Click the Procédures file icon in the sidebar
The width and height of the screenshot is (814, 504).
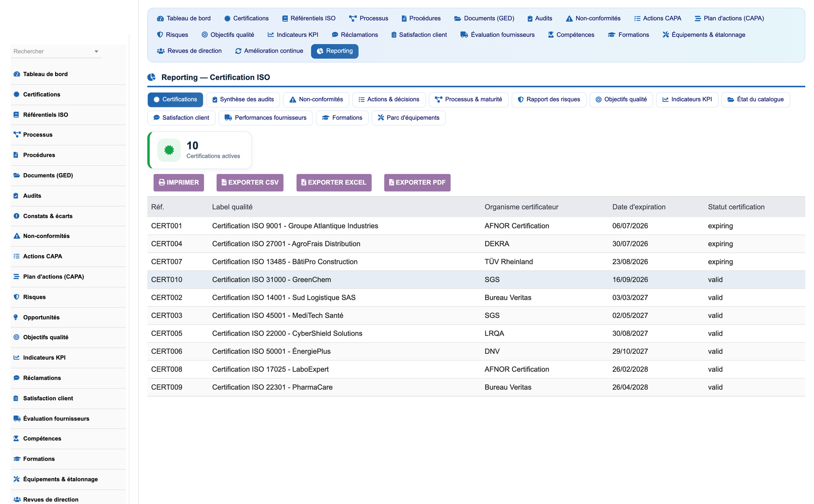coord(16,155)
